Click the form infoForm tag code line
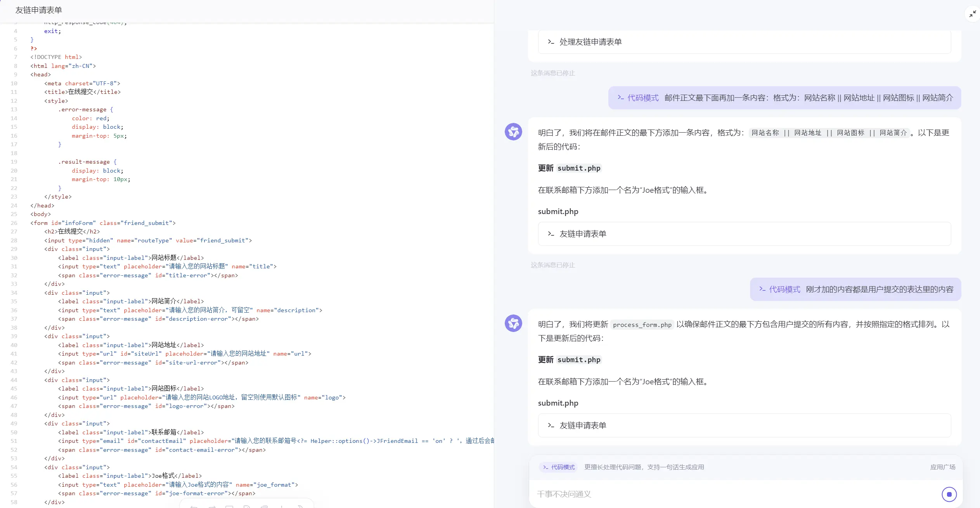This screenshot has height=508, width=980. (x=103, y=223)
